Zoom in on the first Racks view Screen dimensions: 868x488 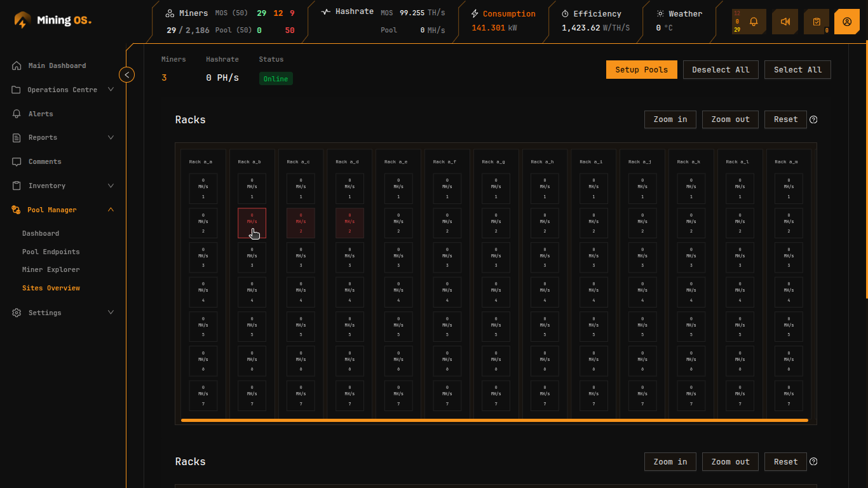tap(670, 119)
